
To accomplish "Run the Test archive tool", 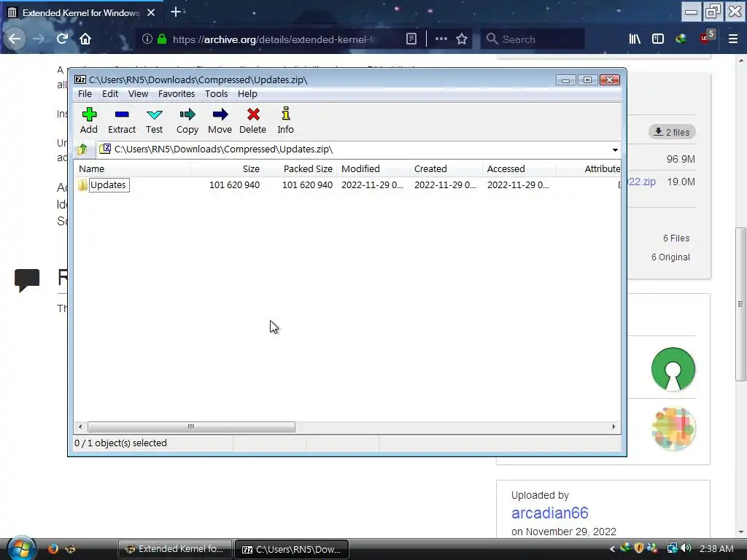I will click(x=155, y=120).
